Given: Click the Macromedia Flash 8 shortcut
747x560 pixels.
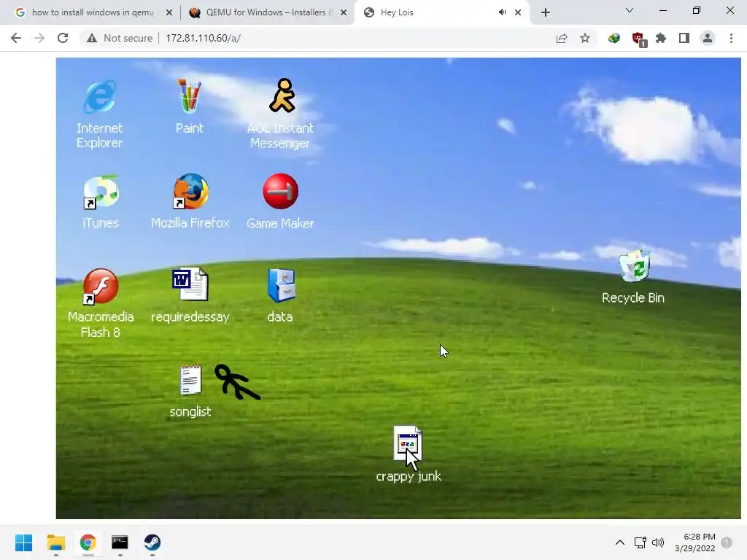Looking at the screenshot, I should 100,286.
